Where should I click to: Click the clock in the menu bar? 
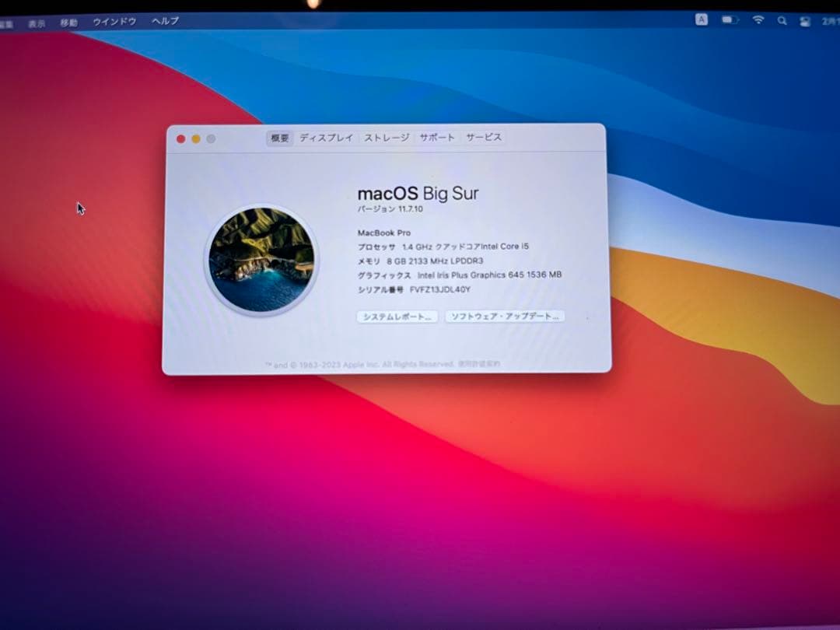(833, 20)
